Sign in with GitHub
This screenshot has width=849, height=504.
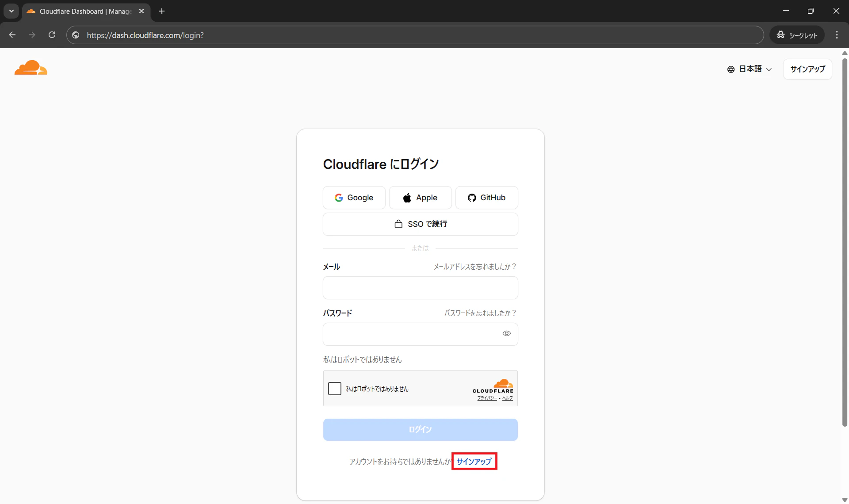486,198
